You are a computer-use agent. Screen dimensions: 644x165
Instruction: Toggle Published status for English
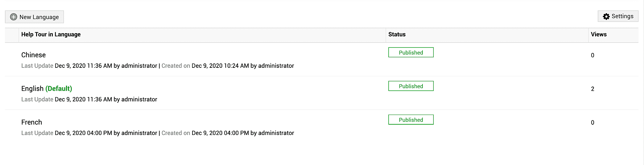tap(411, 86)
